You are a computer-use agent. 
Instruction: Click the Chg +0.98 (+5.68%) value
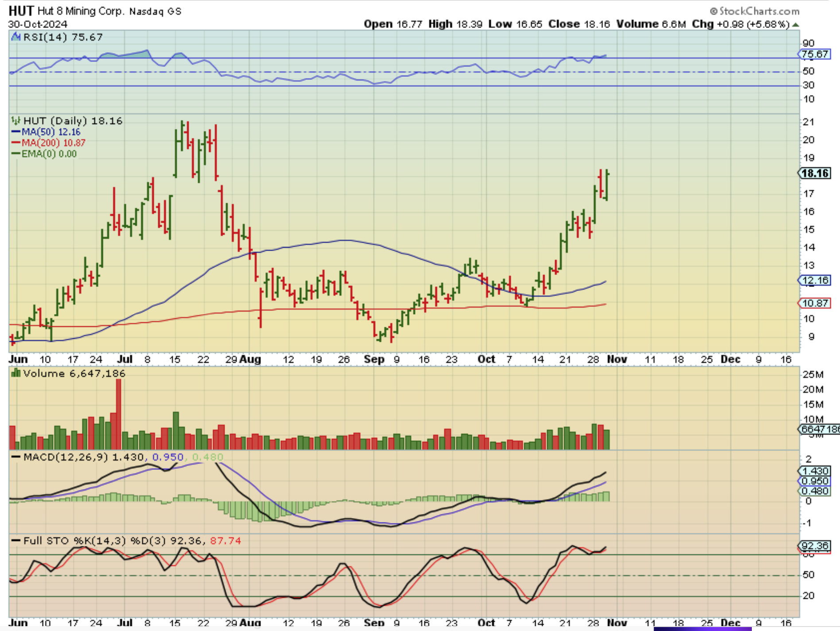point(741,24)
